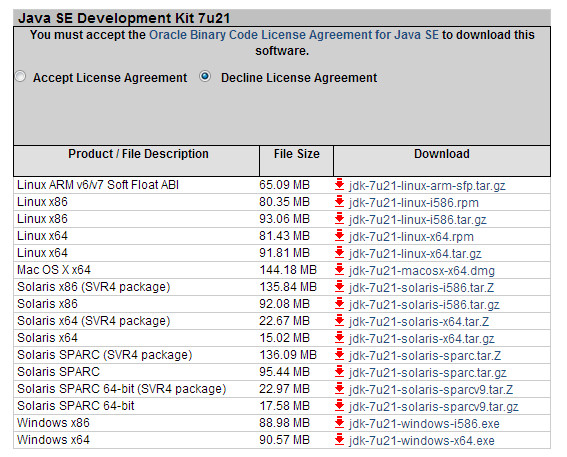567x457 pixels.
Task: Open jdk-7u21-solaris-x64.tar.Z link
Action: [x=419, y=322]
